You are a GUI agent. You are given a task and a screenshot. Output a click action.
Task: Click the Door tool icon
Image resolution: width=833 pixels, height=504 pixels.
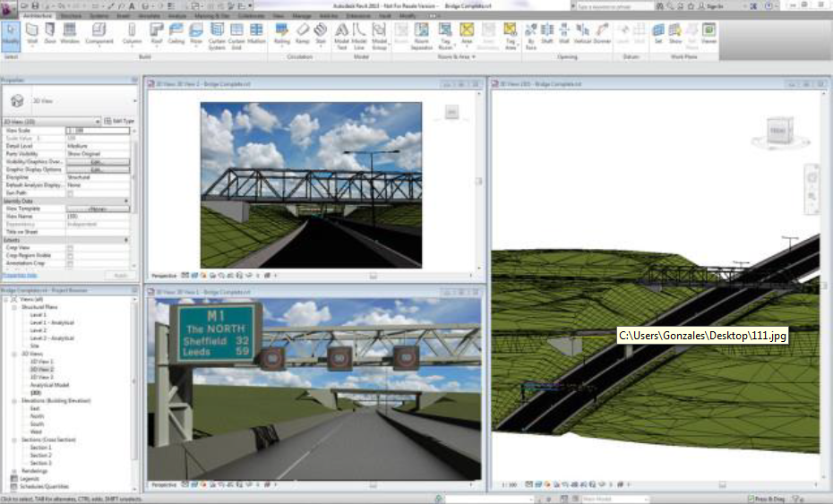coord(52,34)
